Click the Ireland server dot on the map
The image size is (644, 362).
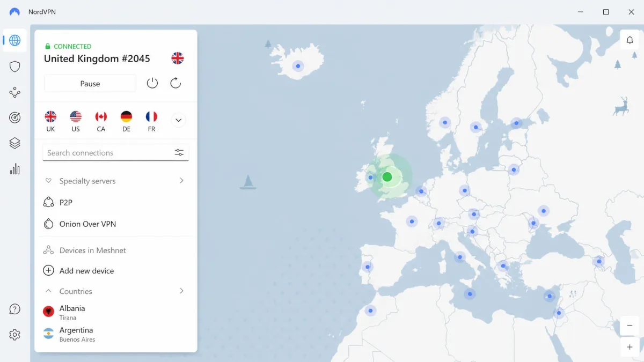(x=370, y=177)
